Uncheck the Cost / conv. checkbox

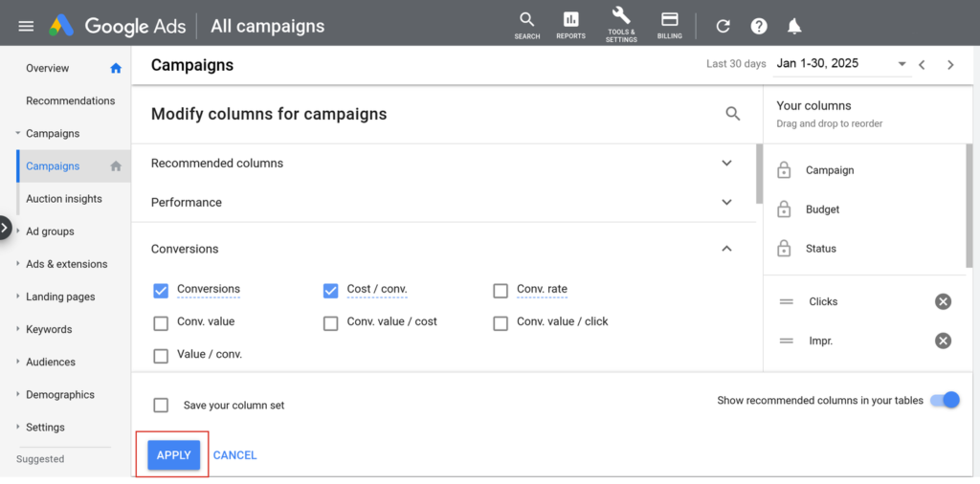[x=331, y=291]
